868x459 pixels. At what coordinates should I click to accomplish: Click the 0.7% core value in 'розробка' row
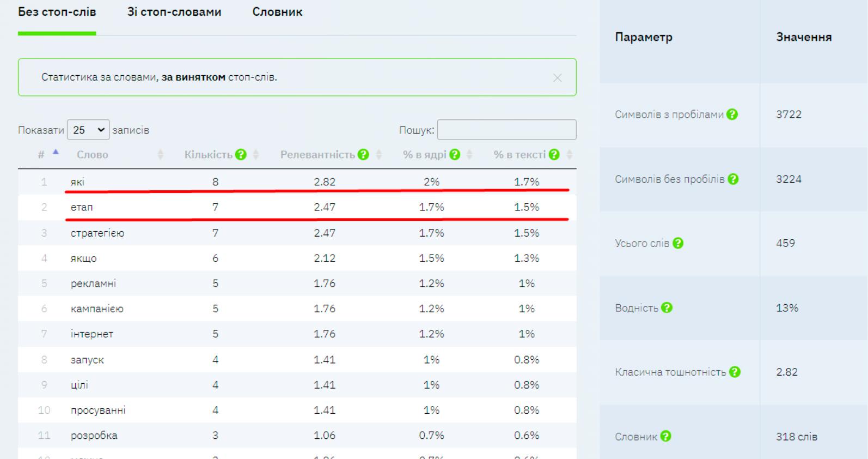431,435
